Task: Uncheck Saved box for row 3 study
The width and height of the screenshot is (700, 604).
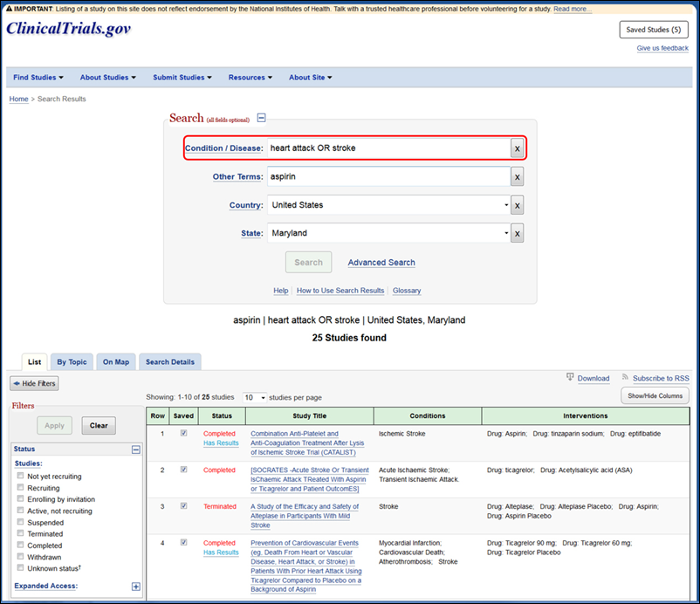Action: pyautogui.click(x=183, y=505)
